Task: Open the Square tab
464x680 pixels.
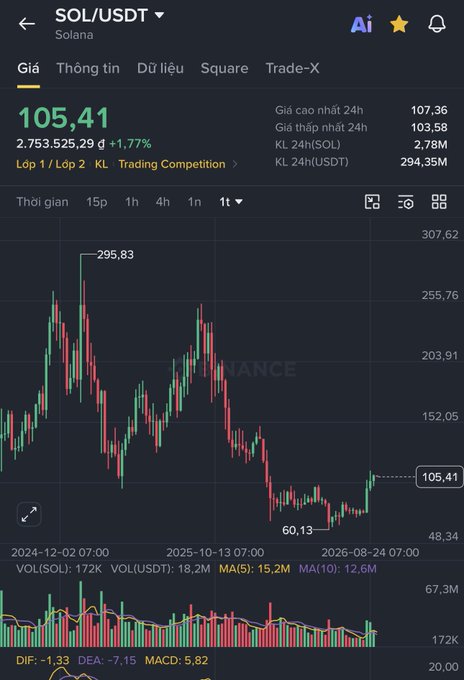Action: (x=225, y=69)
